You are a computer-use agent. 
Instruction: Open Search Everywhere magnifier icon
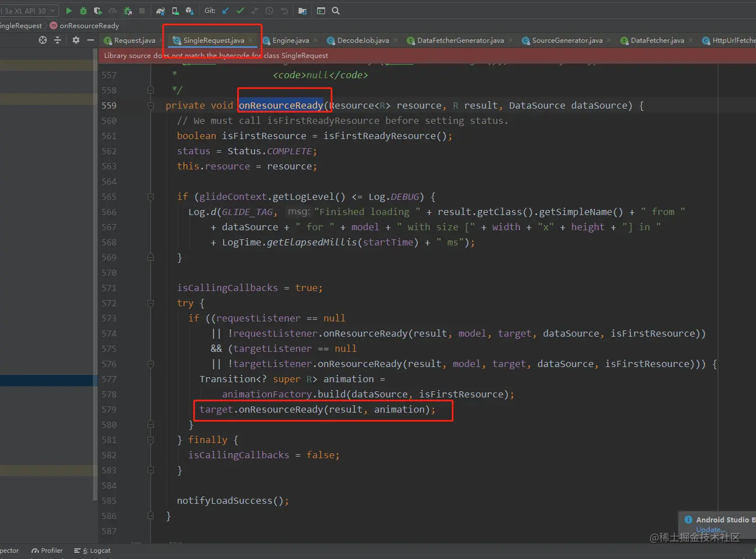coord(336,11)
